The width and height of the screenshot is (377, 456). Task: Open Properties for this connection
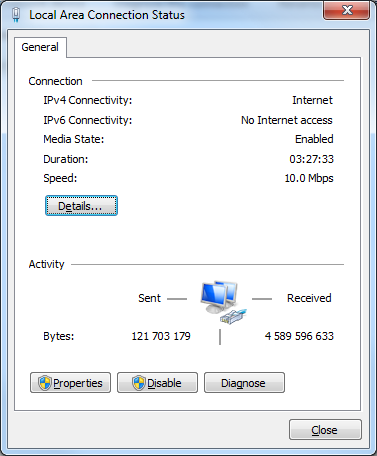pos(70,383)
